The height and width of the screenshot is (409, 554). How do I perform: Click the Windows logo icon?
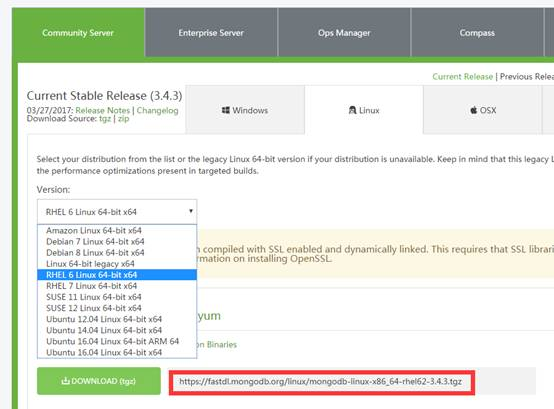(225, 110)
